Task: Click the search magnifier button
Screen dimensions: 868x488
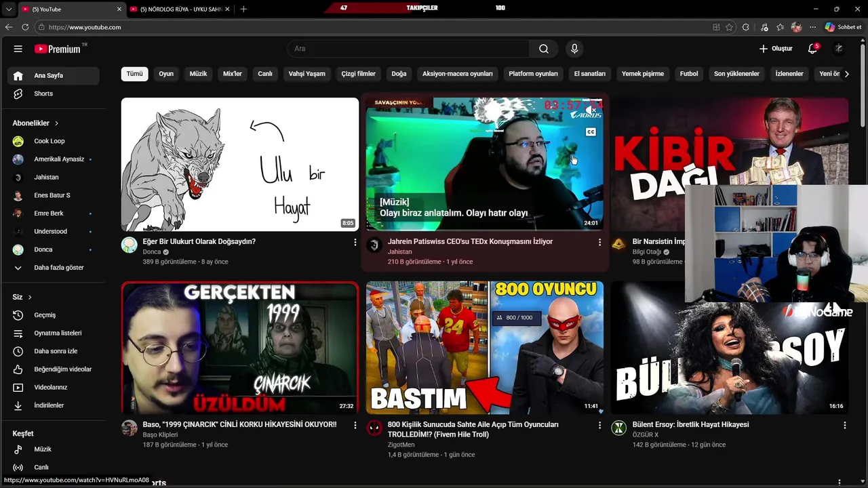Action: [x=544, y=49]
